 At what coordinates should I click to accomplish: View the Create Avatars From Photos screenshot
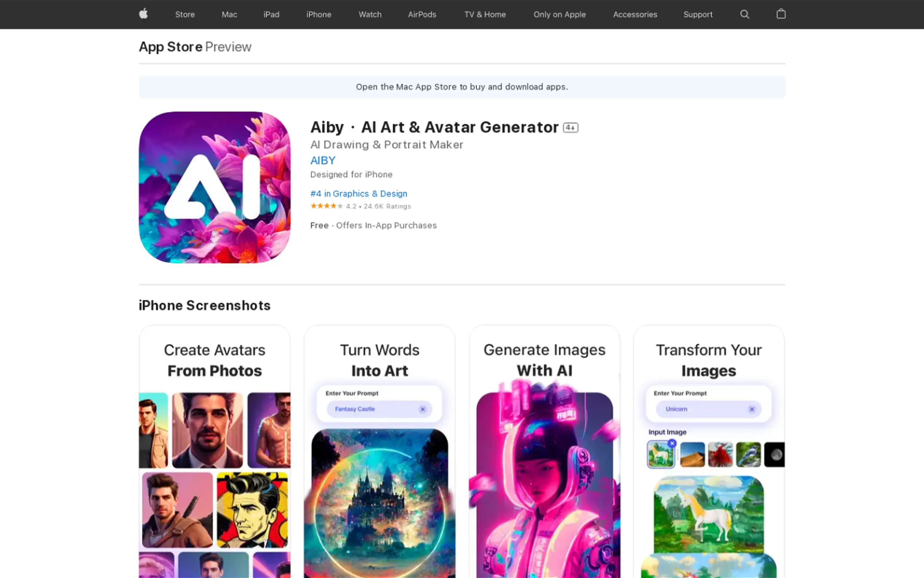point(214,451)
